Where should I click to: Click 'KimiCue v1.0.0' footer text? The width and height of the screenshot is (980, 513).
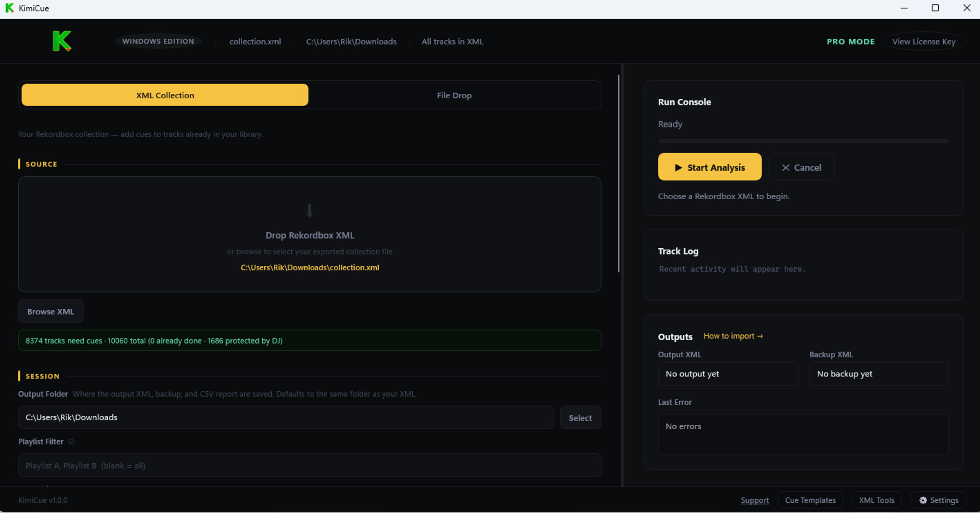[x=42, y=500]
